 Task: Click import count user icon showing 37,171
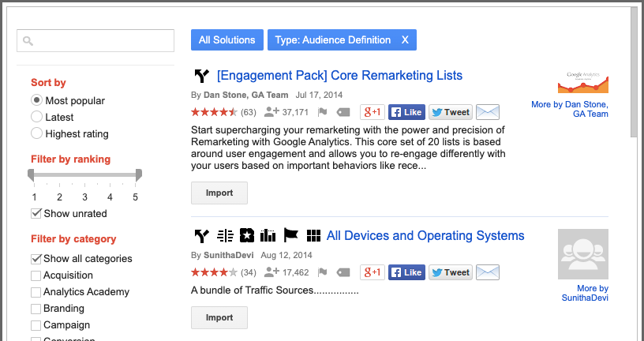click(x=272, y=112)
